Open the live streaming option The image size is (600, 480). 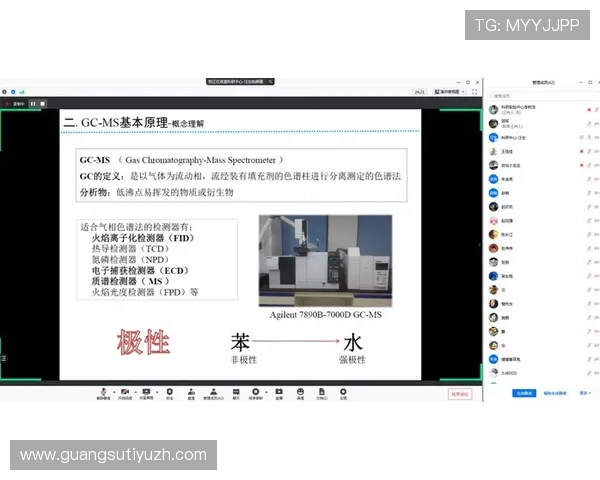(x=279, y=393)
